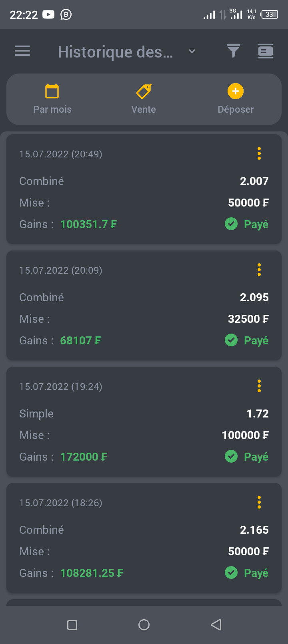Open three-dot menu for 19:24 bet
The height and width of the screenshot is (644, 288).
(x=259, y=386)
